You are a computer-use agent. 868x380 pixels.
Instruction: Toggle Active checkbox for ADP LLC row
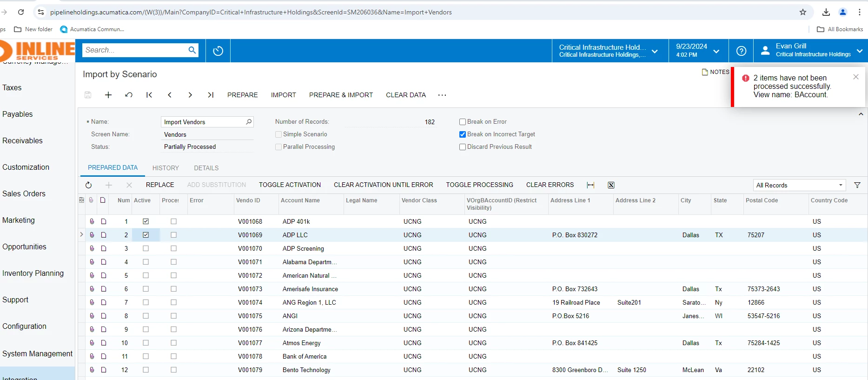coord(146,235)
